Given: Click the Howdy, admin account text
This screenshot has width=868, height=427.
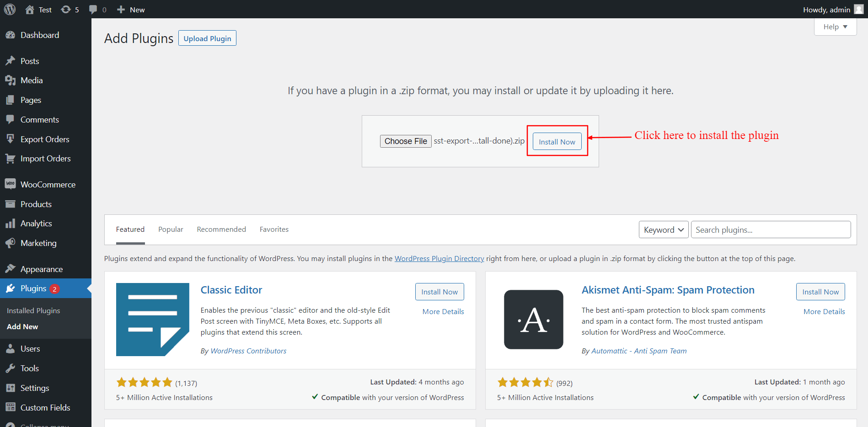Looking at the screenshot, I should tap(826, 10).
